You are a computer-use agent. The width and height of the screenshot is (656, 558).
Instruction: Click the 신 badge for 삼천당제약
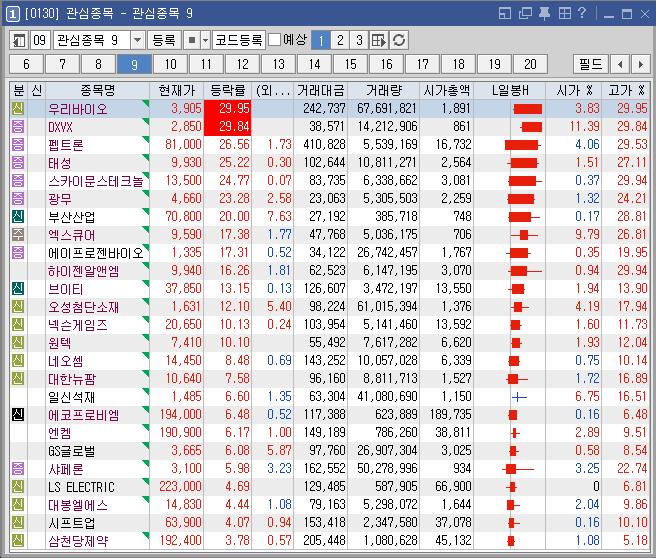click(x=18, y=540)
